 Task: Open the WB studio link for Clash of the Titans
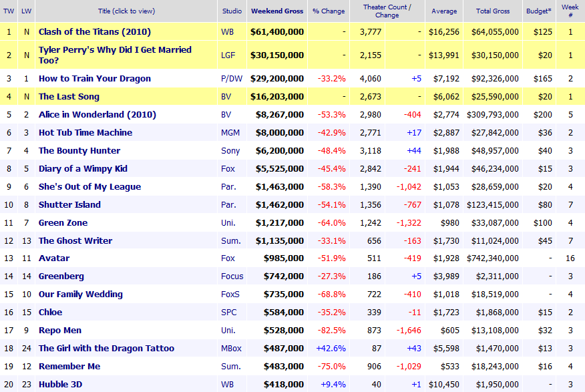[x=227, y=31]
